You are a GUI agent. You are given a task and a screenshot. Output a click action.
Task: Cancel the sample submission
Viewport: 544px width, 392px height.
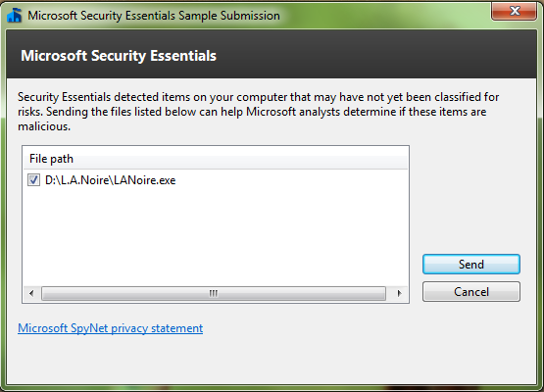point(471,292)
